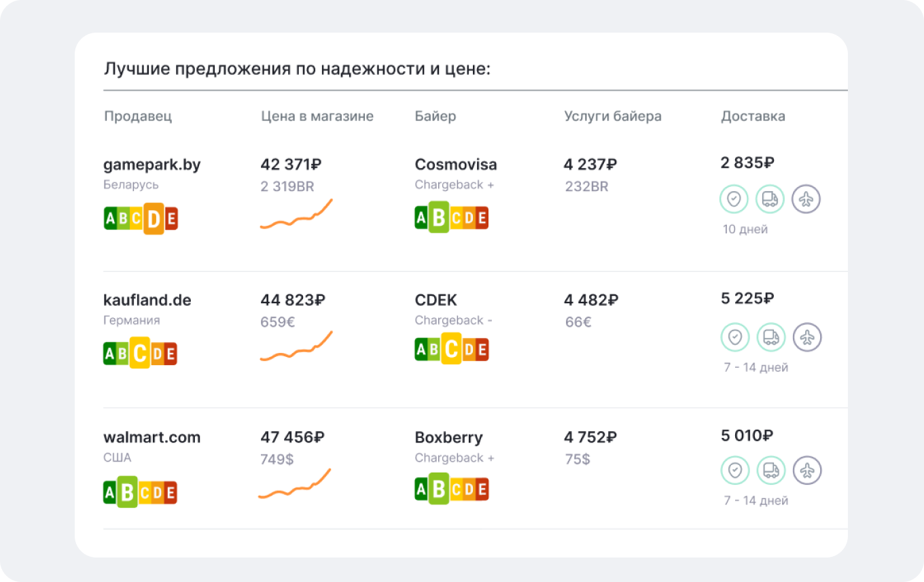Image resolution: width=924 pixels, height=582 pixels.
Task: Click the truck delivery icon in gamepark.by row
Action: 770,199
